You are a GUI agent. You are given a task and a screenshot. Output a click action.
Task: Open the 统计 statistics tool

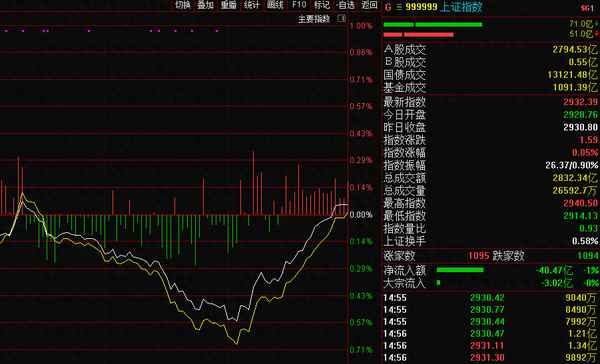point(251,5)
